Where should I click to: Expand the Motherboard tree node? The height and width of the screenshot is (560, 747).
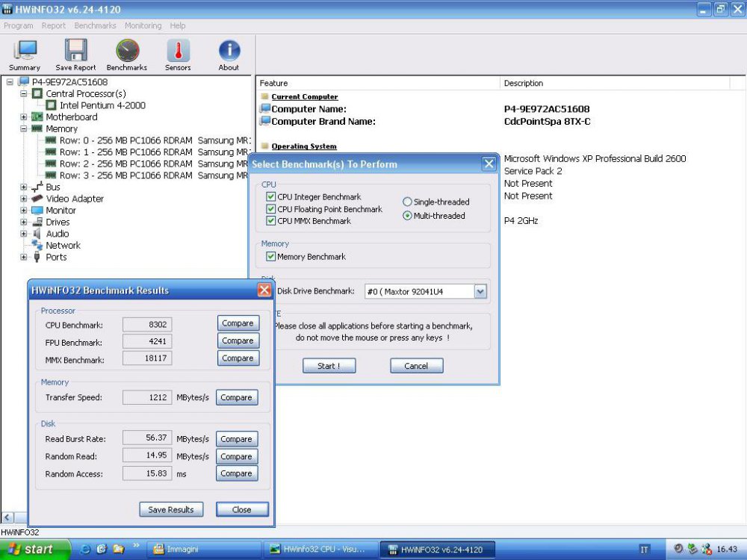pyautogui.click(x=22, y=117)
